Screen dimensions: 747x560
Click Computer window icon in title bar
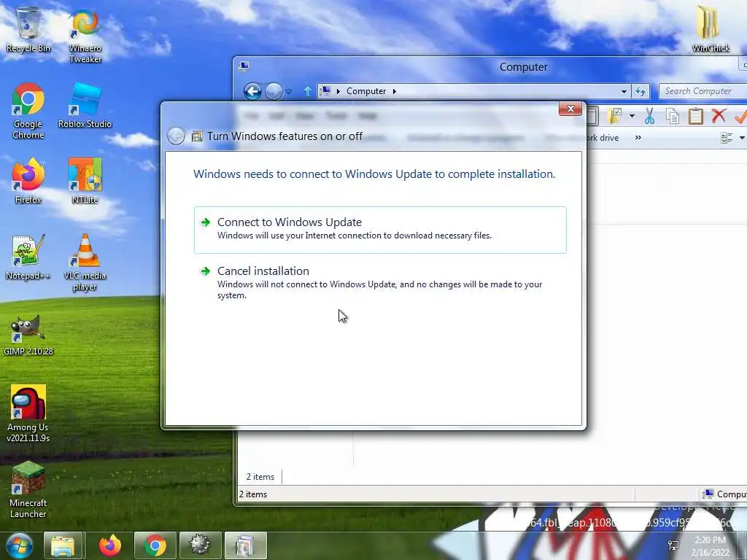(x=244, y=66)
